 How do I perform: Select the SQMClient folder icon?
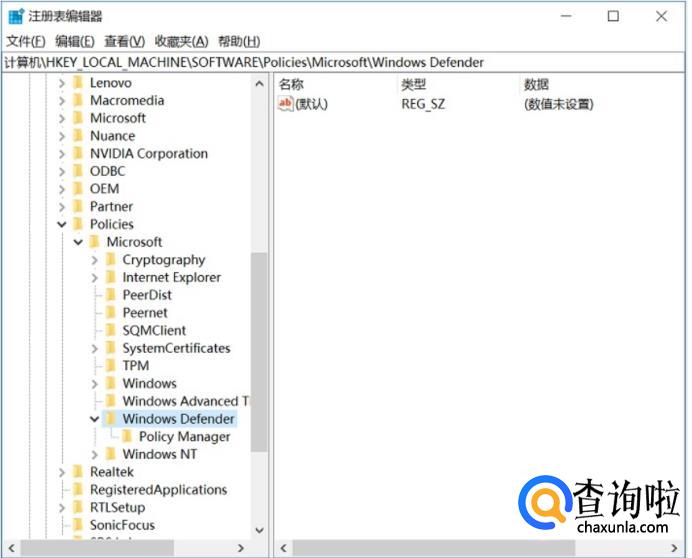coord(111,330)
